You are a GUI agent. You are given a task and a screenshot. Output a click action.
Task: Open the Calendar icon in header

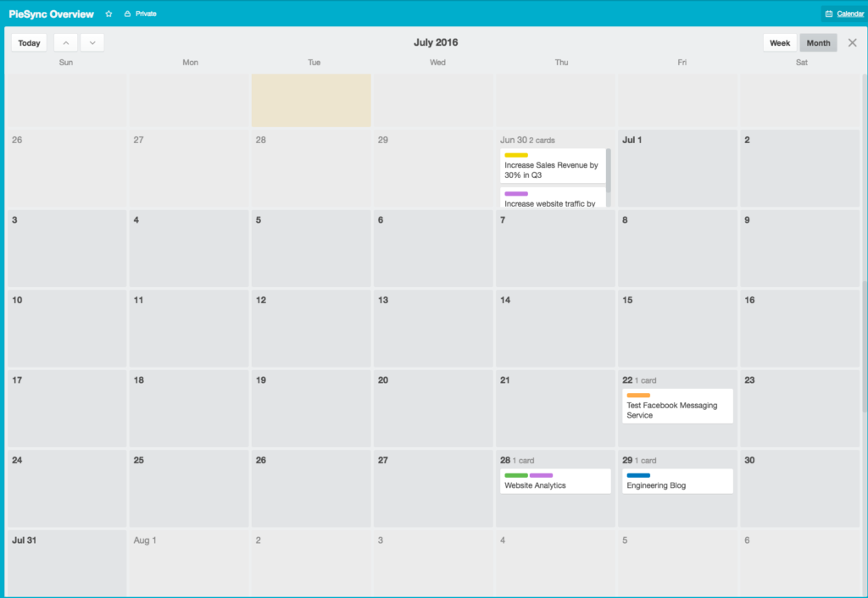coord(829,14)
